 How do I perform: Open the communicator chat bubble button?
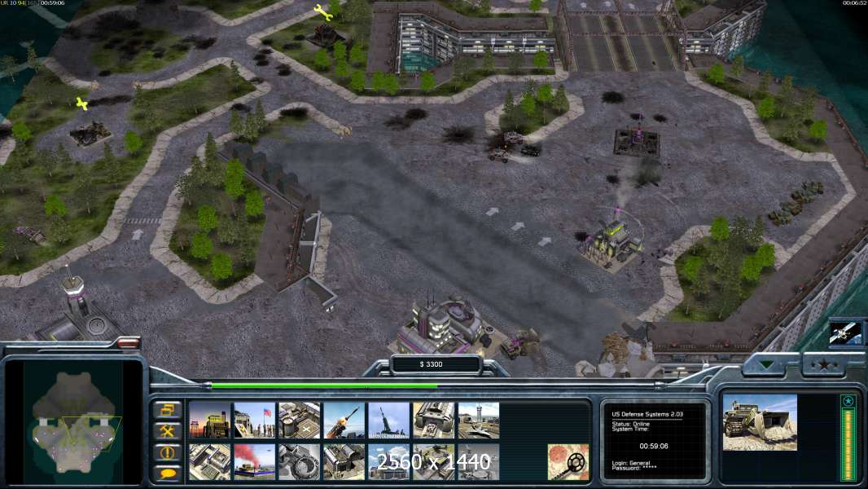click(167, 473)
